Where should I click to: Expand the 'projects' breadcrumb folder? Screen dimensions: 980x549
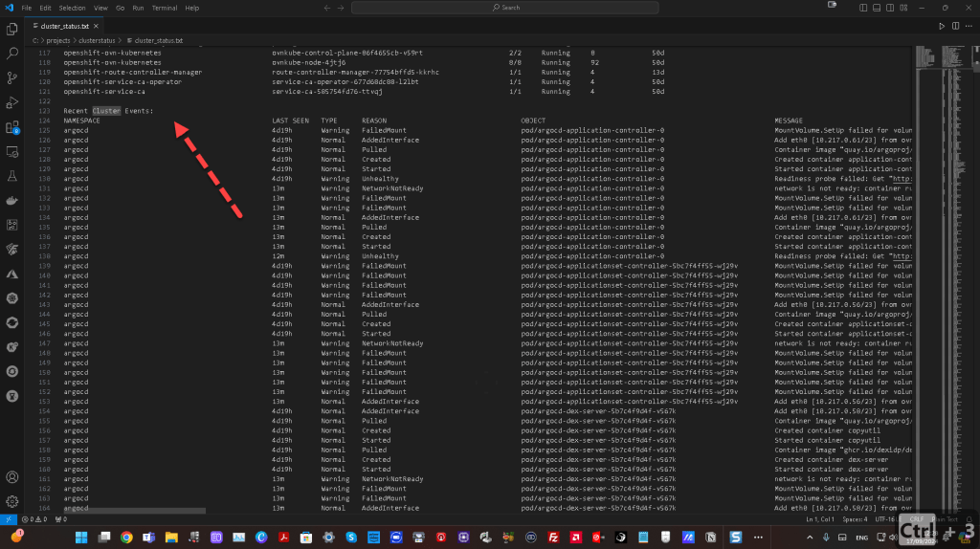[58, 40]
